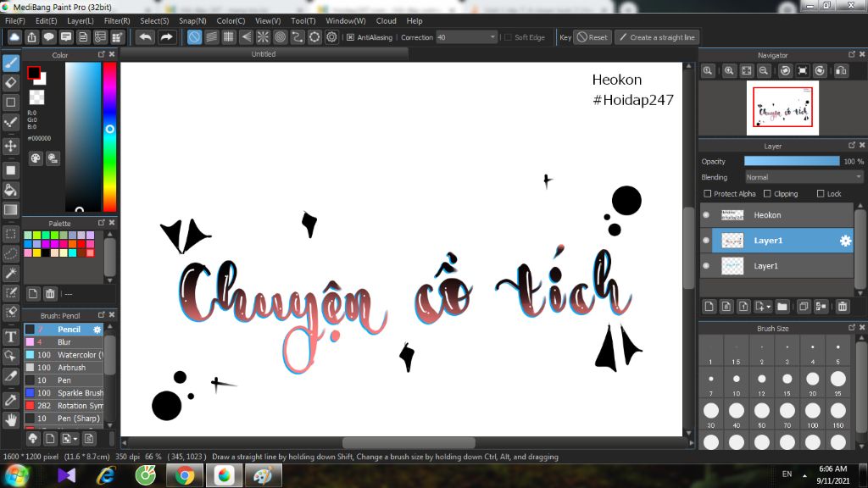This screenshot has width=868, height=488.
Task: Select the Magic Wand tool
Action: (x=11, y=273)
